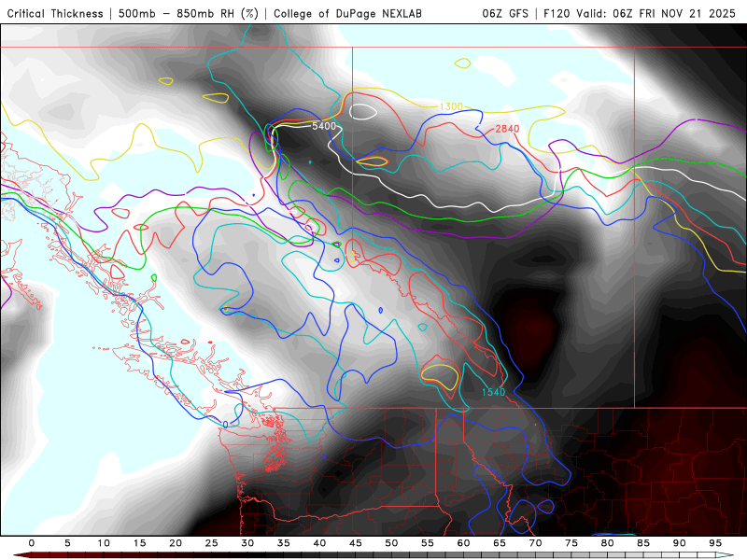Click the '06Z GFS' model run label

pos(505,13)
